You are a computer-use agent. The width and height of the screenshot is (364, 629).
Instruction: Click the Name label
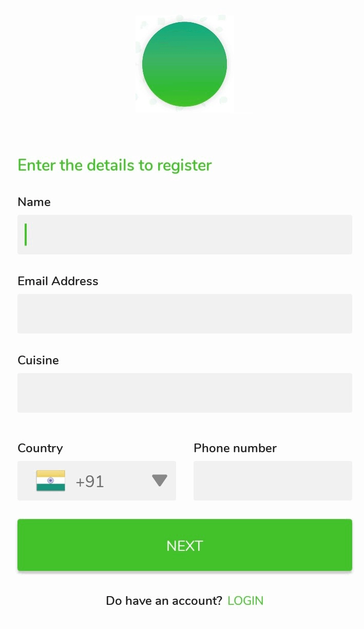(34, 202)
